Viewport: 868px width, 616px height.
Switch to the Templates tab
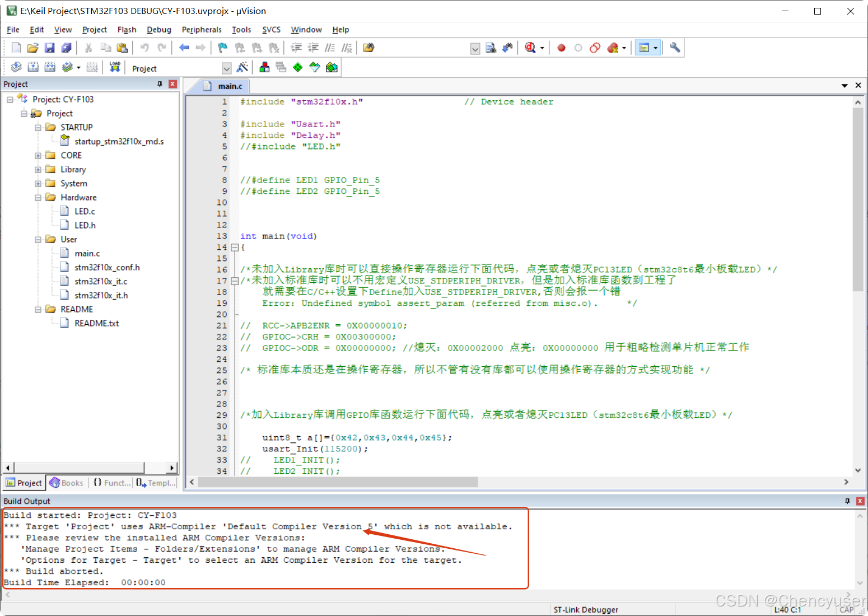click(x=156, y=483)
